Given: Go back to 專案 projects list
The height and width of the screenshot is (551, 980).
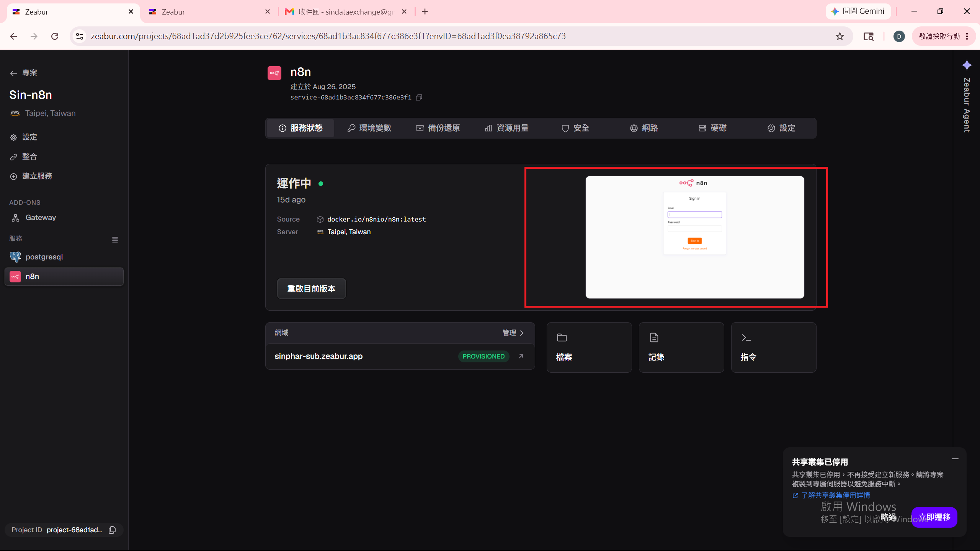Looking at the screenshot, I should pyautogui.click(x=23, y=73).
